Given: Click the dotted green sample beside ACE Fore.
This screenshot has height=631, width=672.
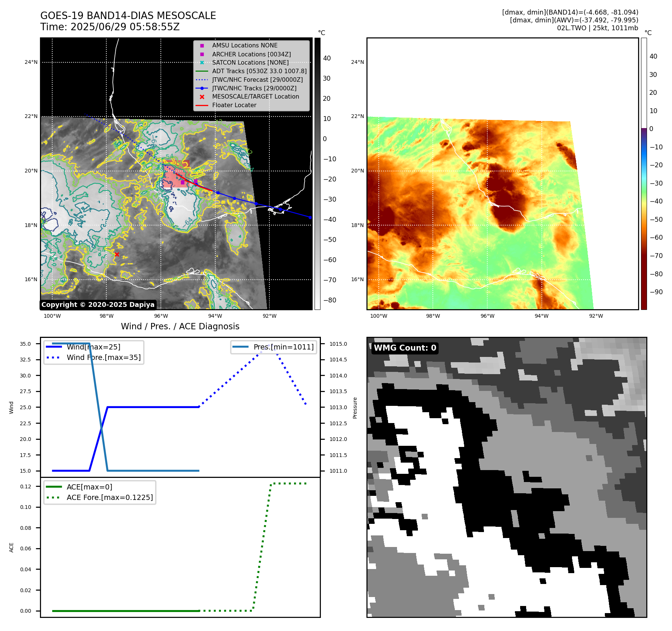Looking at the screenshot, I should tap(54, 497).
